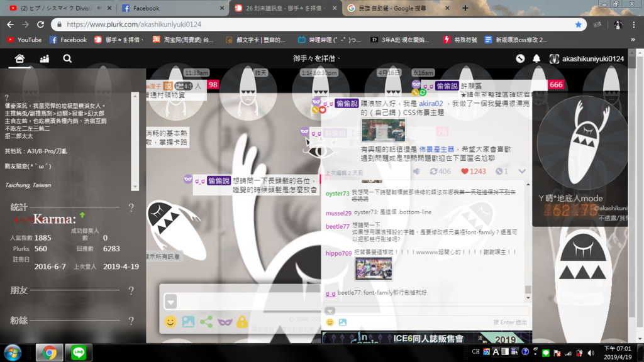This screenshot has height=362, width=644.
Task: Open the Windows Start button
Action: (13, 353)
